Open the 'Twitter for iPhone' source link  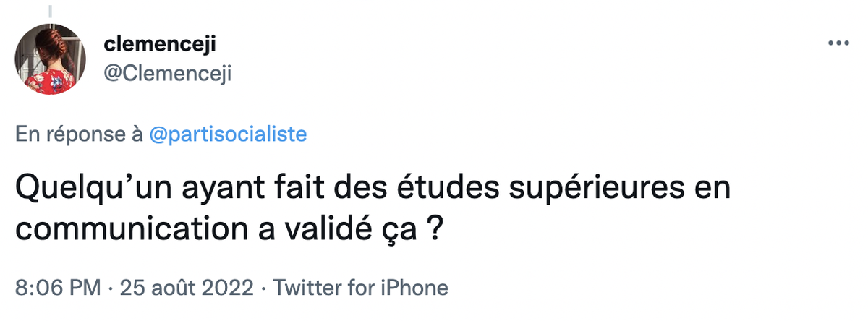[360, 288]
